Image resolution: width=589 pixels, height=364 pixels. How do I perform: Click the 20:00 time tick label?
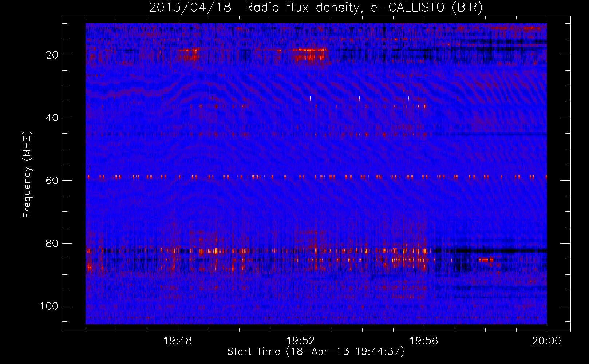pos(547,341)
